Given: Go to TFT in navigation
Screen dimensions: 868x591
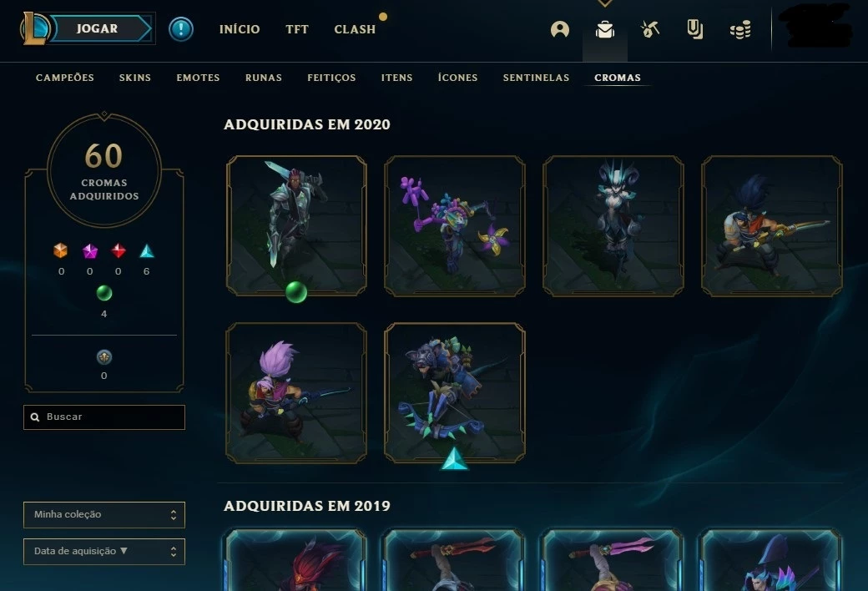Looking at the screenshot, I should (297, 29).
